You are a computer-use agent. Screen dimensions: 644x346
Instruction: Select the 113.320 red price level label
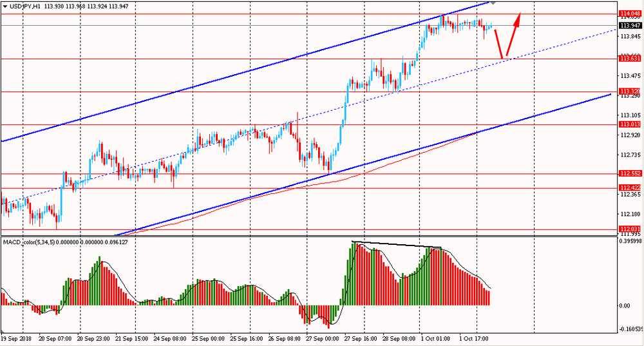point(630,91)
